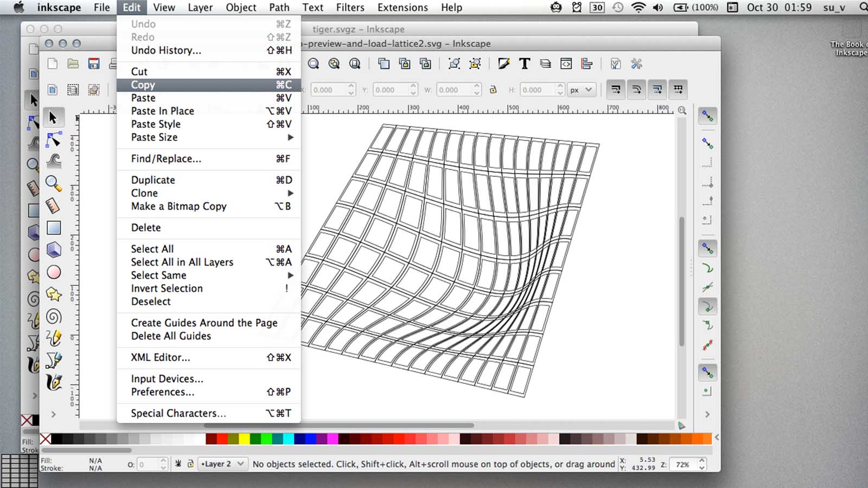Toggle move gradients with object

point(657,89)
